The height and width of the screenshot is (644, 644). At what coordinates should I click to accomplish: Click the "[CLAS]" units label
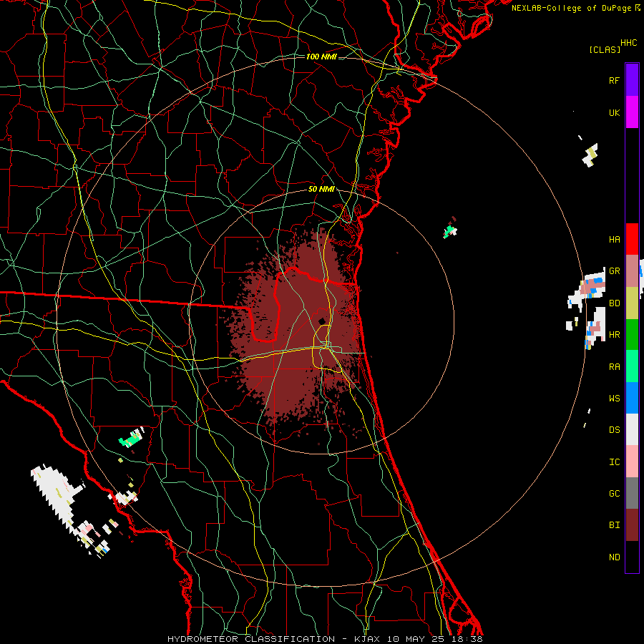point(605,49)
